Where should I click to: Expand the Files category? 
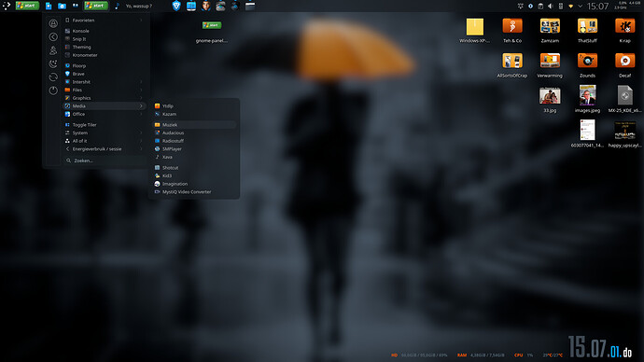pyautogui.click(x=104, y=90)
